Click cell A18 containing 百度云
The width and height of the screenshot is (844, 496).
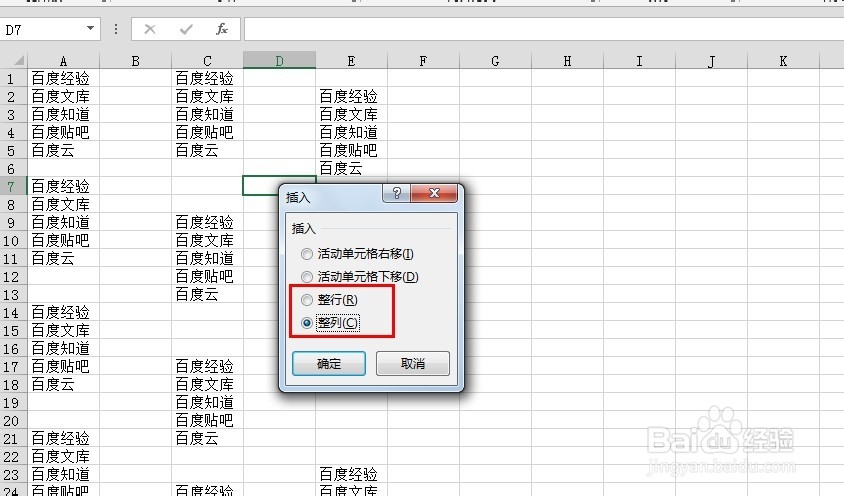64,384
